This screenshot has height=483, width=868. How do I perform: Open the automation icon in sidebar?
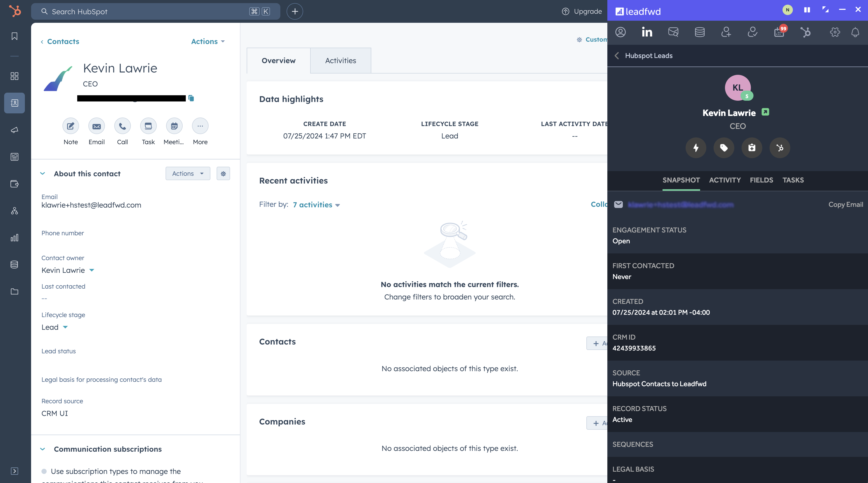tap(15, 211)
